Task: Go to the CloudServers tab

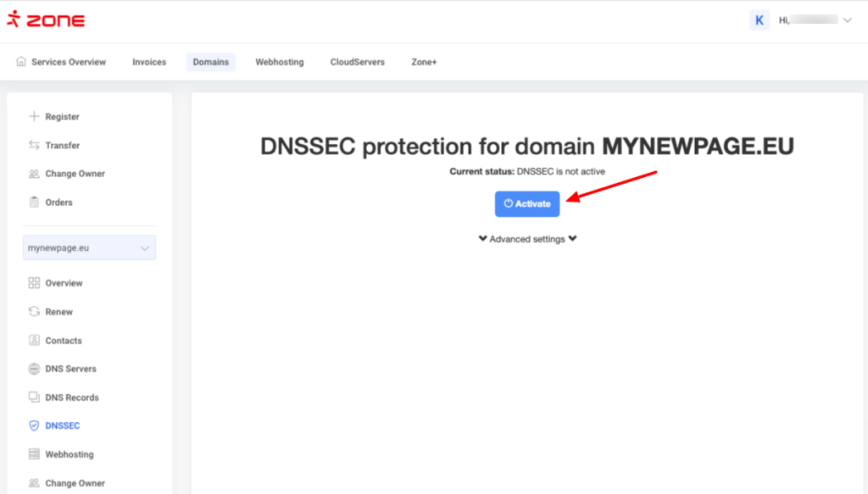Action: coord(357,62)
